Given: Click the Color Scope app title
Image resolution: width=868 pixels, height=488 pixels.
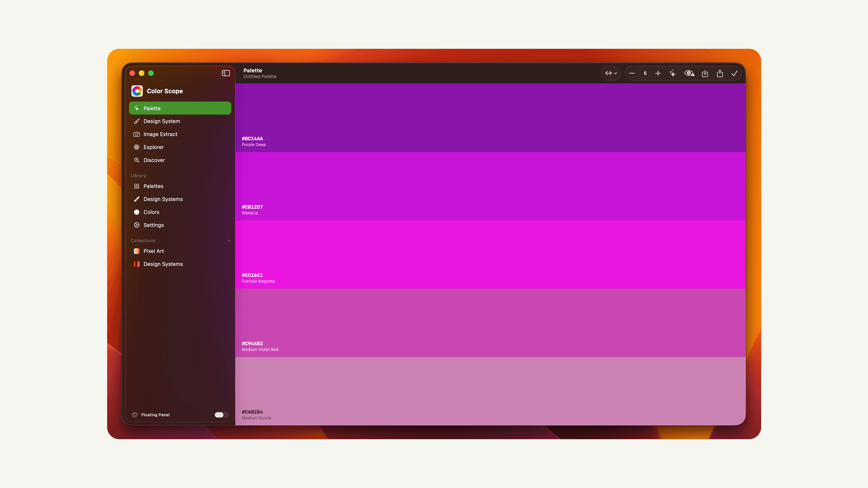Looking at the screenshot, I should tap(165, 91).
